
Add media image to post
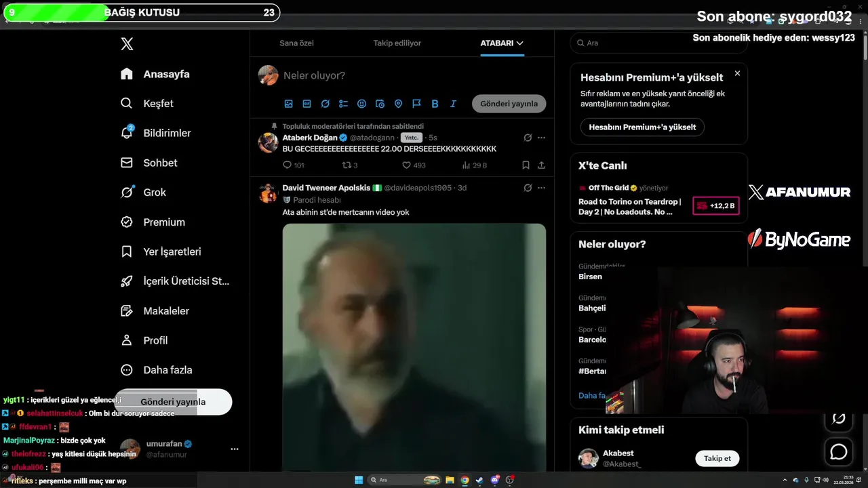(x=288, y=104)
